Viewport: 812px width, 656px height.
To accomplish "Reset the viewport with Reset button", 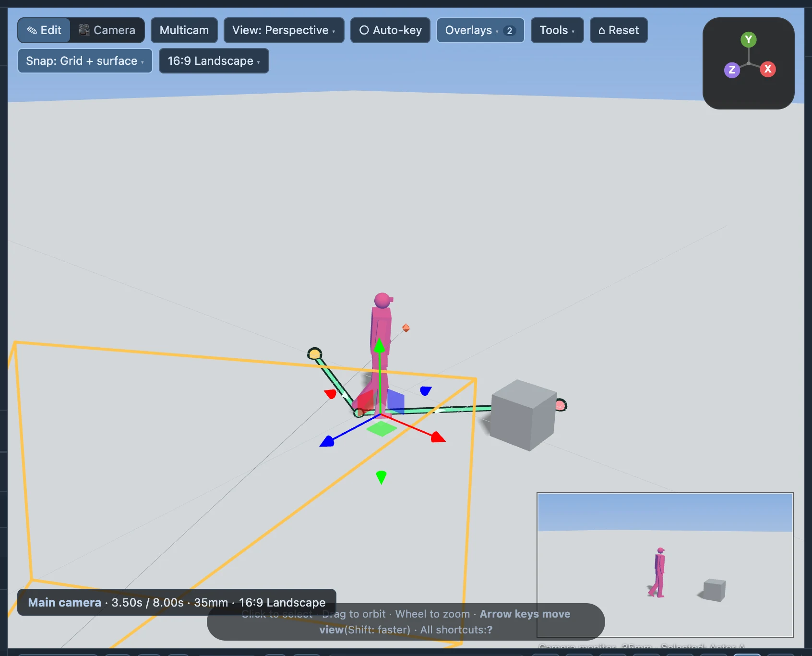I will click(x=619, y=30).
